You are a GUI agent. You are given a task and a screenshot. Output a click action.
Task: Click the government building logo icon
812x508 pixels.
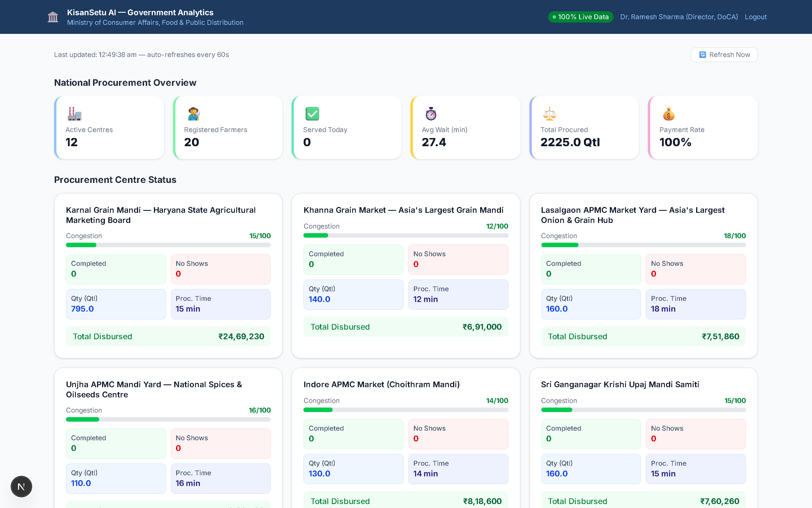tap(53, 17)
